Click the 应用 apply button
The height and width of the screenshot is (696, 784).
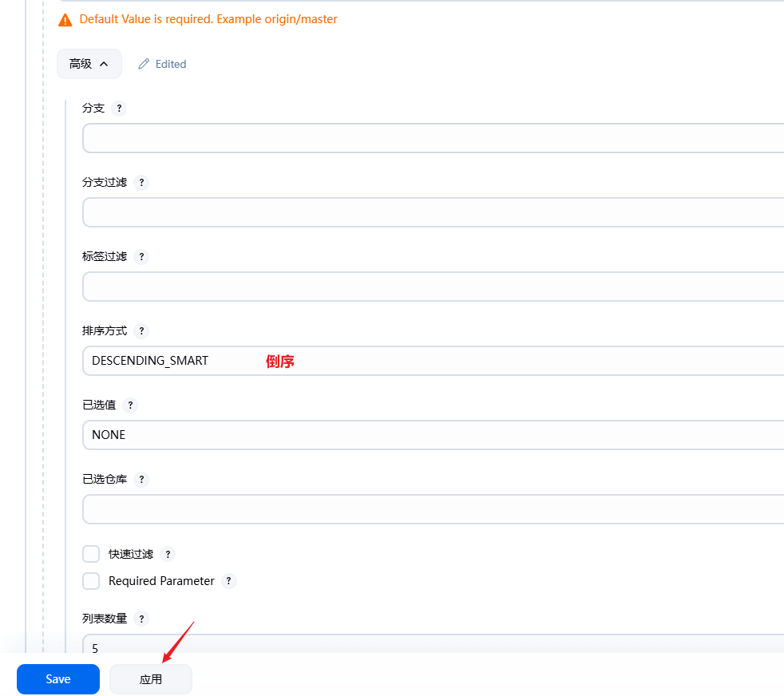[151, 679]
